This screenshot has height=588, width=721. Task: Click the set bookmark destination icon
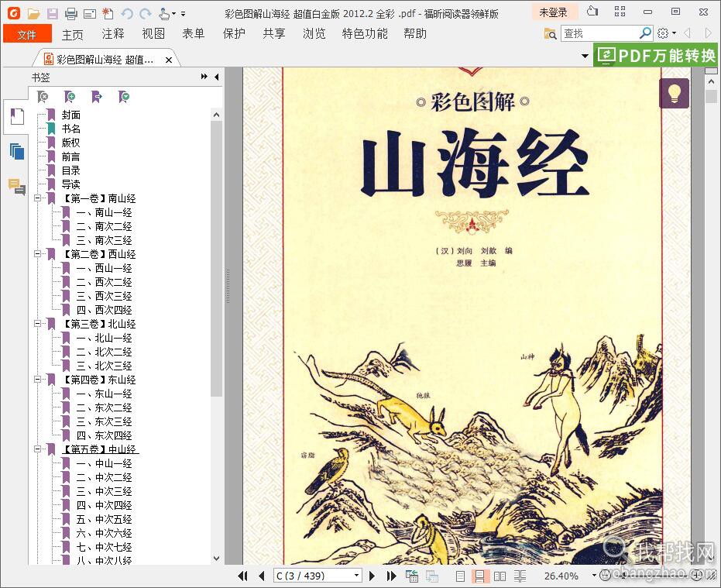tap(97, 97)
